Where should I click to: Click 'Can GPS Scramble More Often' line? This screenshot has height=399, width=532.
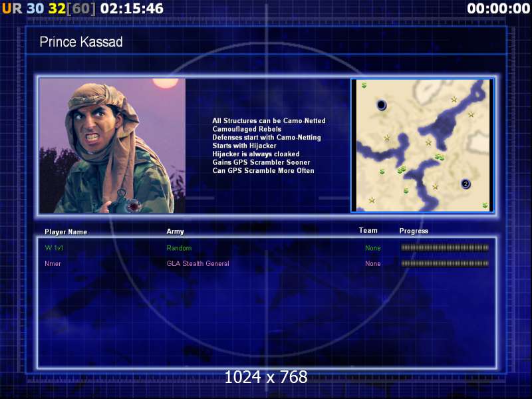(x=263, y=171)
